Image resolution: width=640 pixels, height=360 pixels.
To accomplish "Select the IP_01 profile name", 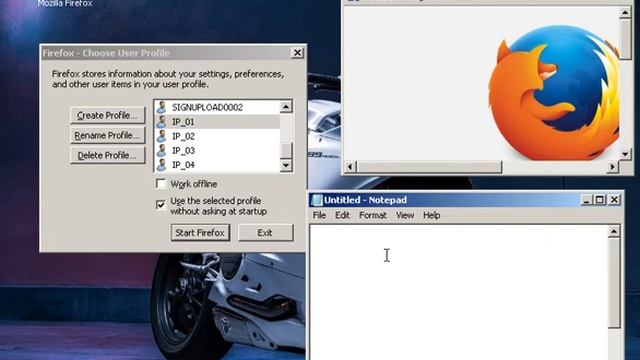I will pos(183,122).
